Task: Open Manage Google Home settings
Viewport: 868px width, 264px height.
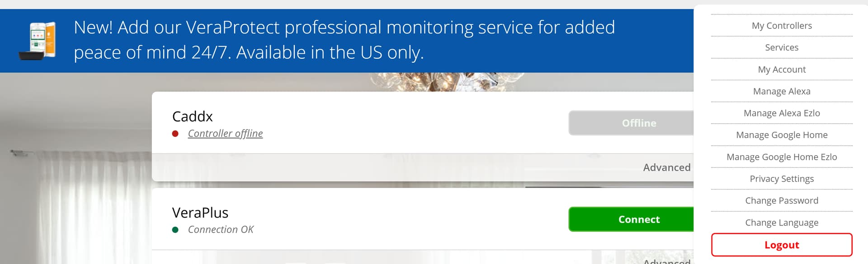Action: [x=782, y=135]
